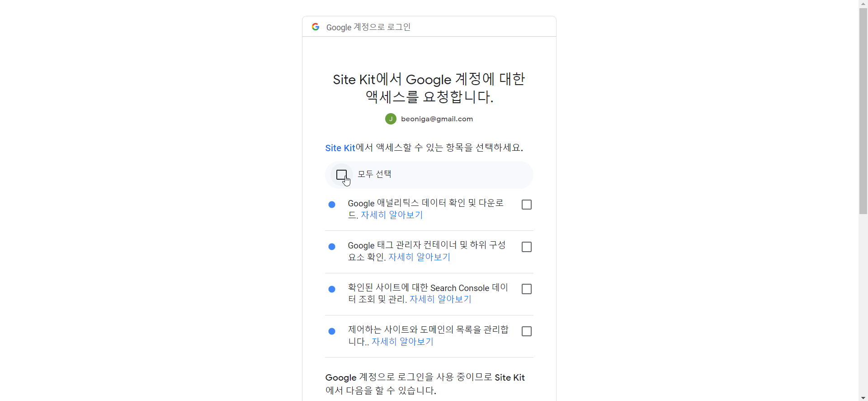Open 자세히 알아보기 for 사이트와 도메인 목록
The image size is (868, 401).
click(403, 342)
